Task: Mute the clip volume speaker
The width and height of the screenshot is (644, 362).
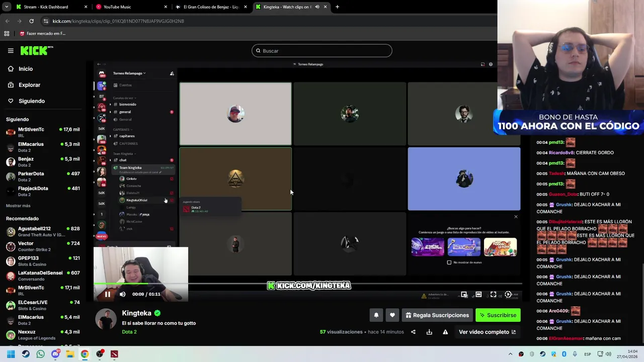Action: coord(122,295)
